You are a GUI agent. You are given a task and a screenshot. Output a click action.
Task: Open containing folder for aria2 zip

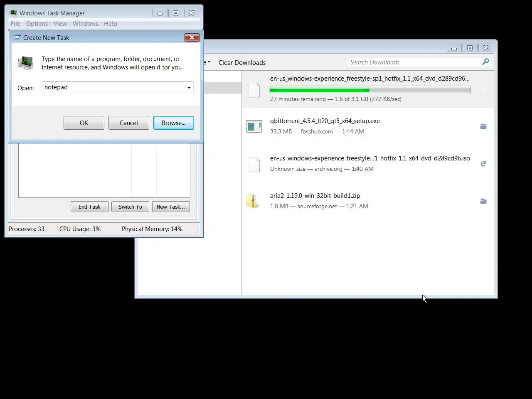483,201
